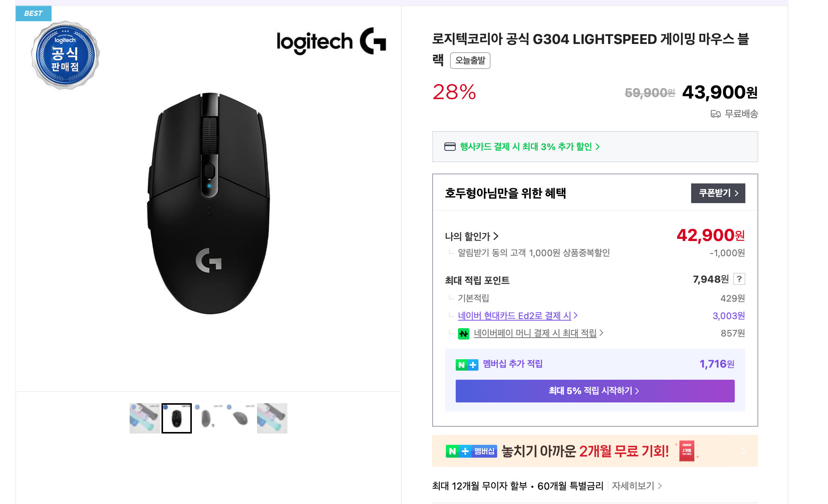The height and width of the screenshot is (504, 828).
Task: Click the official seller badge icon
Action: click(x=65, y=55)
